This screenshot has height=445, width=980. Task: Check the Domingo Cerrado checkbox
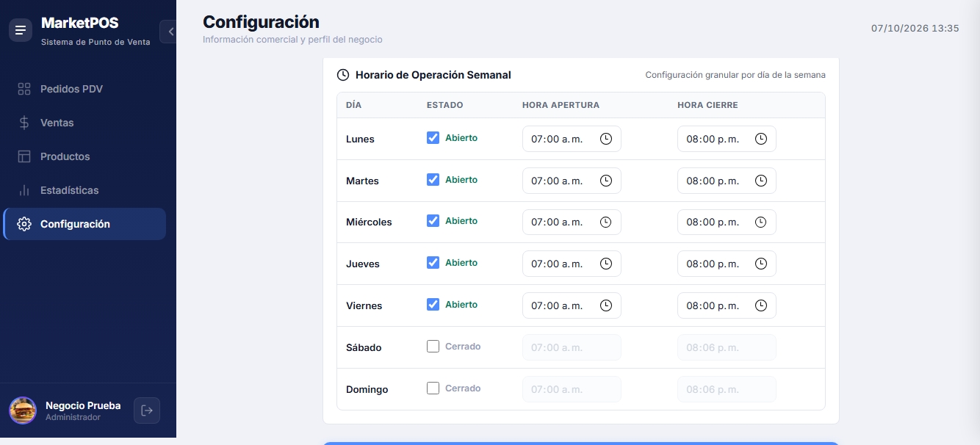[x=433, y=388]
